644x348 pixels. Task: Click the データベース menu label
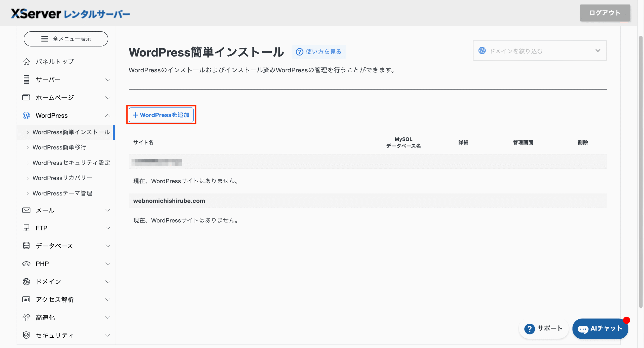click(54, 246)
